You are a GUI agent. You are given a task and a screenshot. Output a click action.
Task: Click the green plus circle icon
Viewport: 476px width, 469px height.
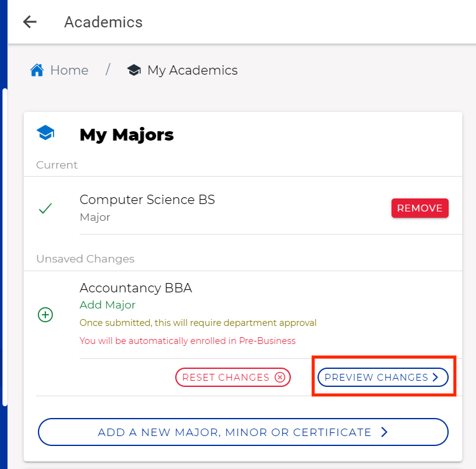click(45, 315)
